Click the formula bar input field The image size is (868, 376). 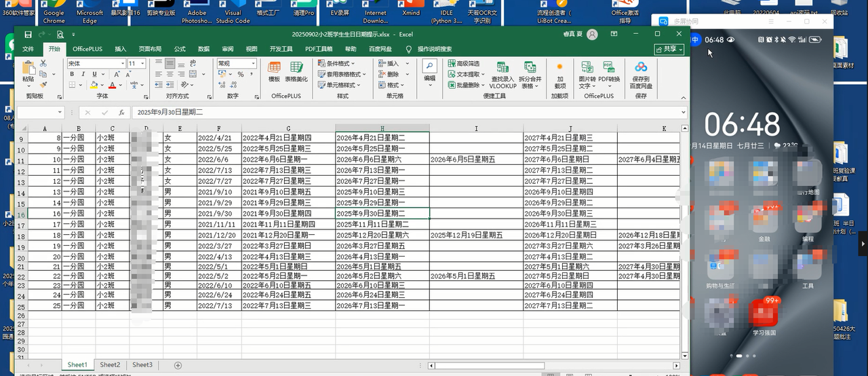(407, 113)
